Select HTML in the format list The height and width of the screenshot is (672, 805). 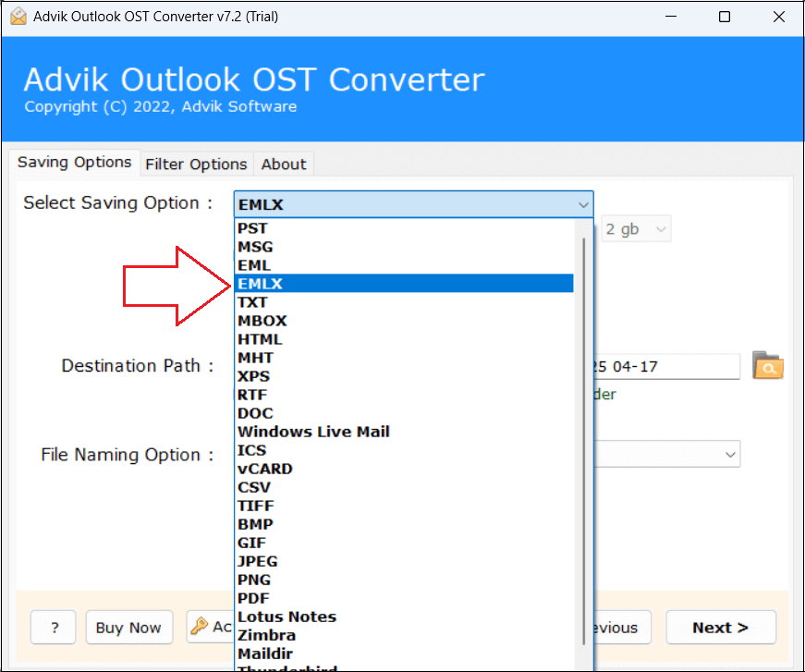pyautogui.click(x=404, y=339)
